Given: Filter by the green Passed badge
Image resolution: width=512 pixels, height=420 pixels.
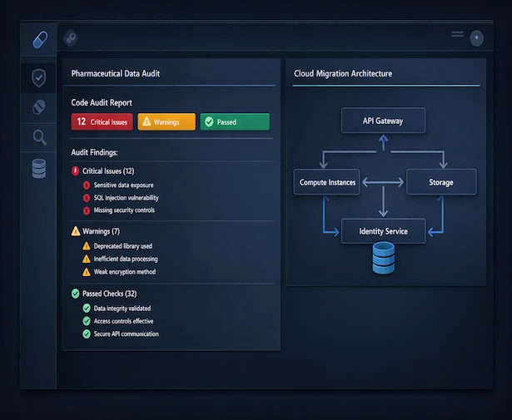Looking at the screenshot, I should click(234, 122).
